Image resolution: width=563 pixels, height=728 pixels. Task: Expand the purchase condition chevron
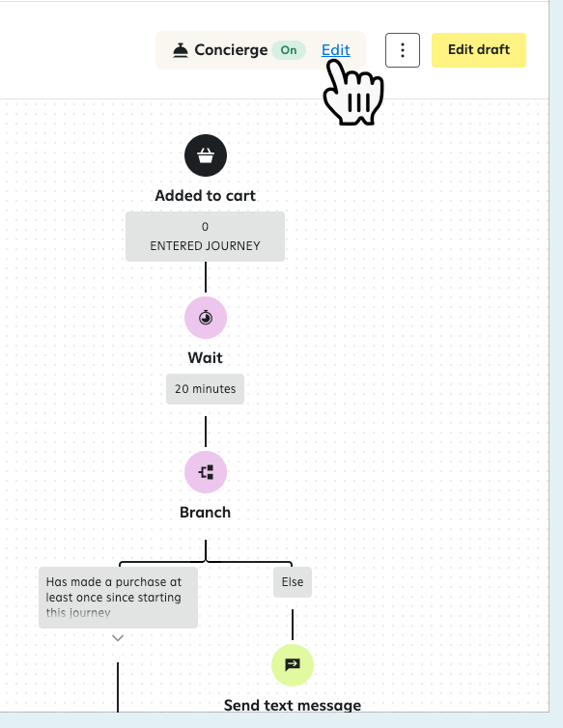[x=118, y=638]
